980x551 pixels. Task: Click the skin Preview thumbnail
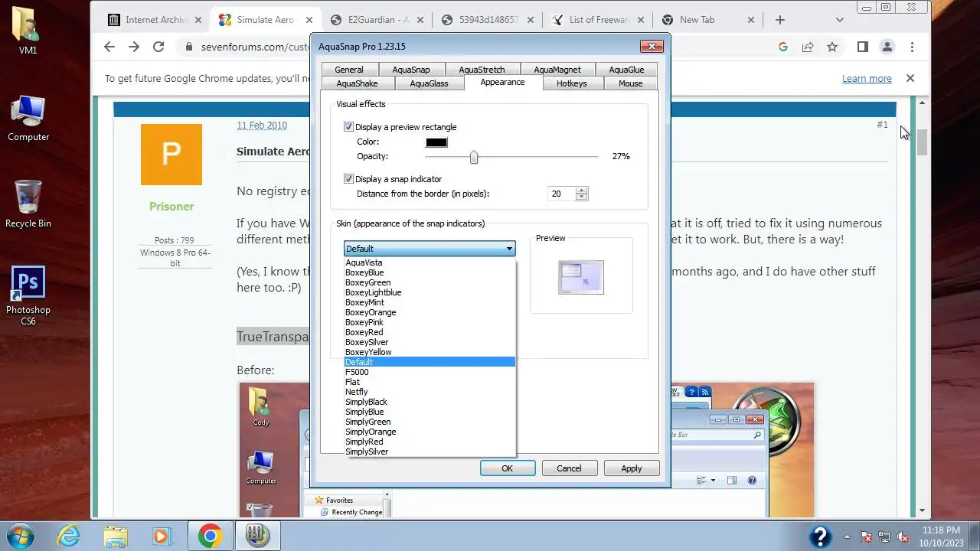tap(581, 277)
